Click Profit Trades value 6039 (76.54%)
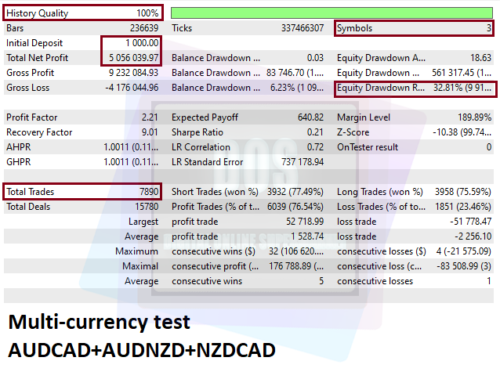This screenshot has height=379, width=500. (x=295, y=207)
